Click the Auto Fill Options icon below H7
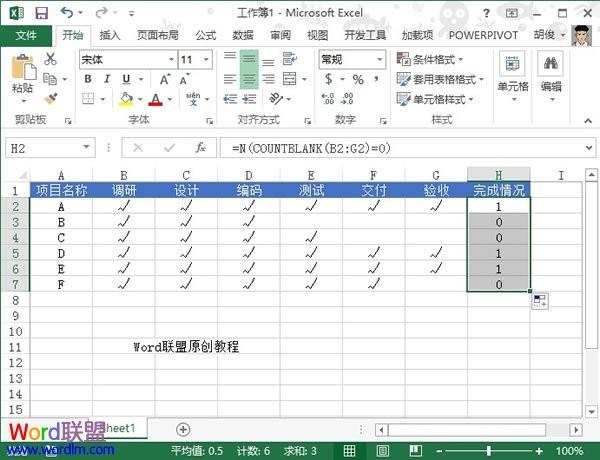This screenshot has width=600, height=460. click(539, 302)
